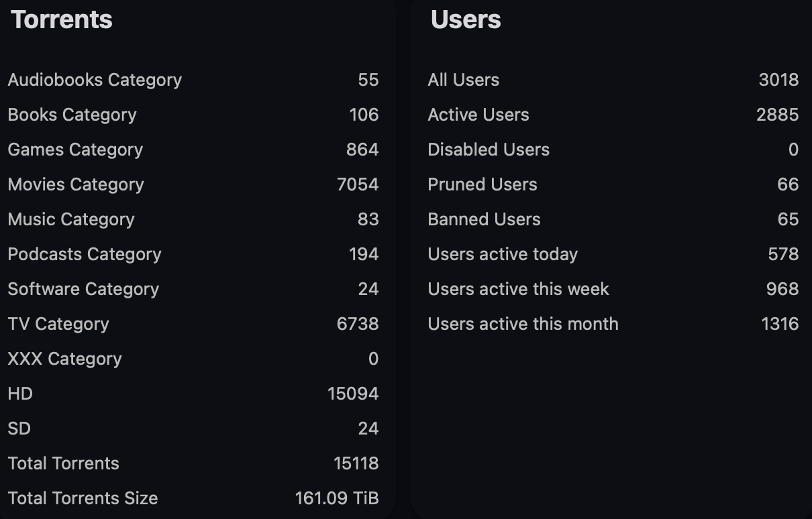
Task: Click the Users active today label
Action: (x=503, y=254)
